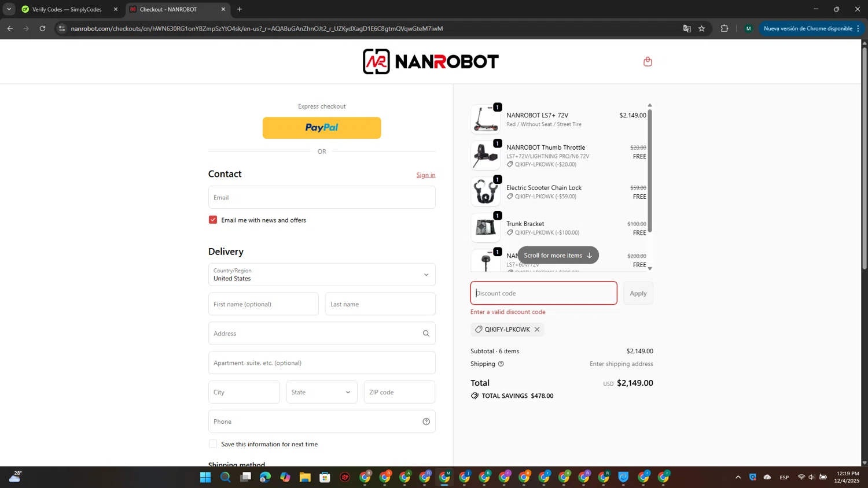Screen dimensions: 868x488
Task: Close the Verify Codes SimplyCodes tab
Action: tap(115, 9)
